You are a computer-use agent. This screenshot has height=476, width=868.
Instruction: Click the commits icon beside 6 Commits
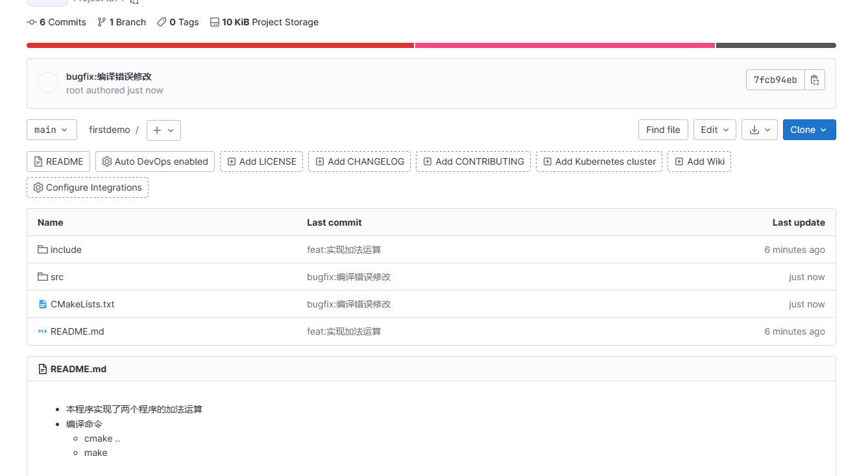tap(32, 22)
